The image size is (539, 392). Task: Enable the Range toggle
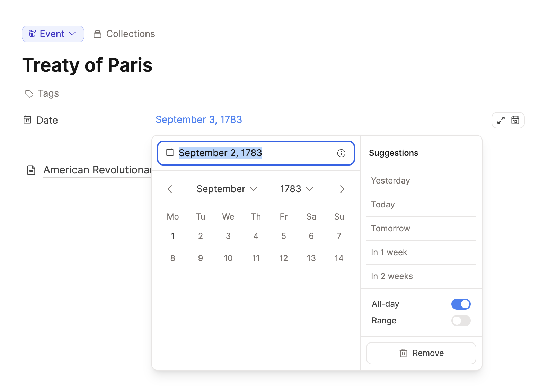(x=461, y=321)
